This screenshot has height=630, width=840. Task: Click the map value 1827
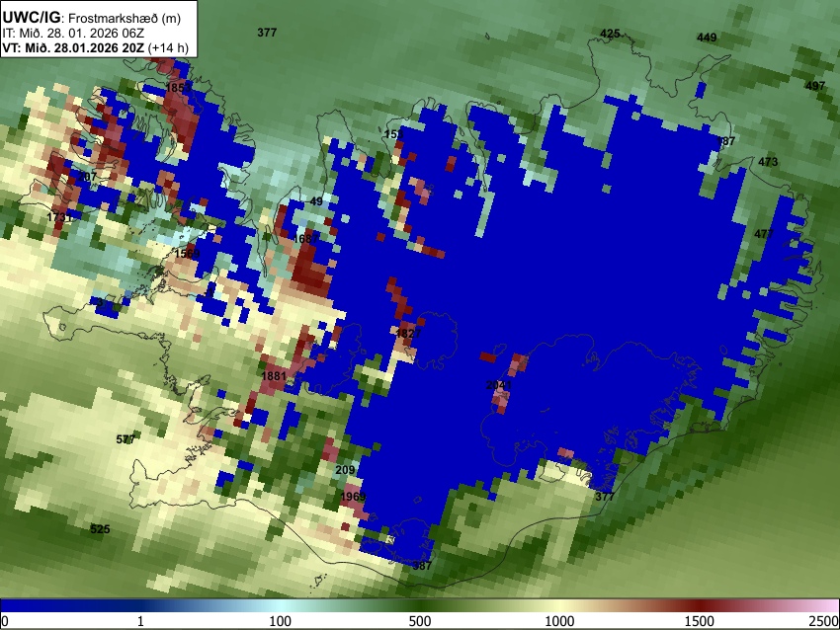point(408,334)
